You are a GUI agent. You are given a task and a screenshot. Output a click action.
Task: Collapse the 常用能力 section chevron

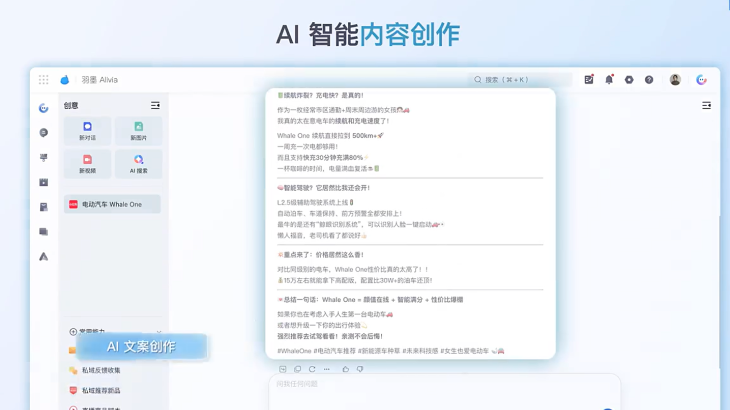coord(159,331)
